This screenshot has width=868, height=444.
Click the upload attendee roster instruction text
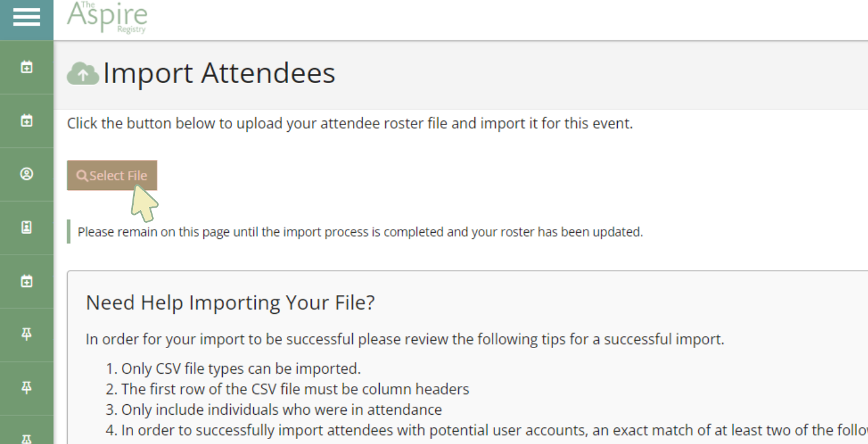pyautogui.click(x=350, y=123)
